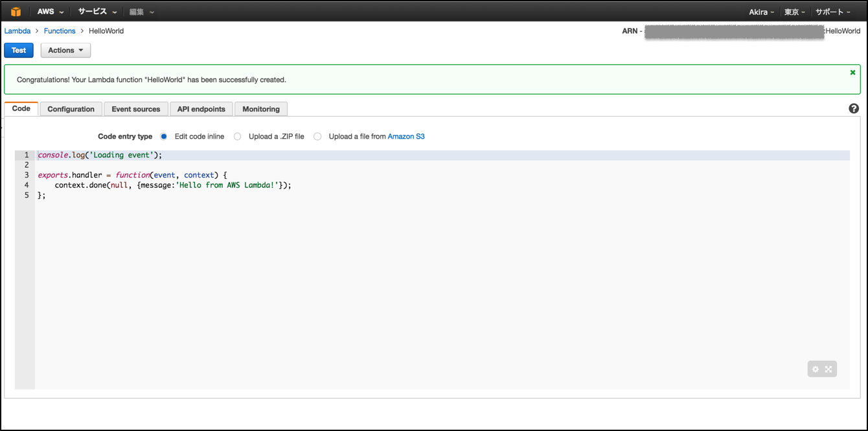The width and height of the screenshot is (868, 431).
Task: Choose "Upload a file from Amazon S3"
Action: tap(317, 136)
